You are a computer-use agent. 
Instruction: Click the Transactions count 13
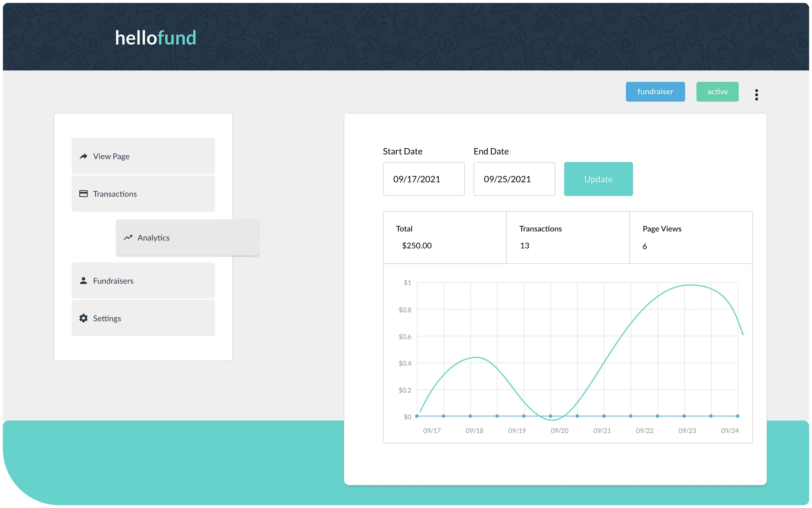525,246
